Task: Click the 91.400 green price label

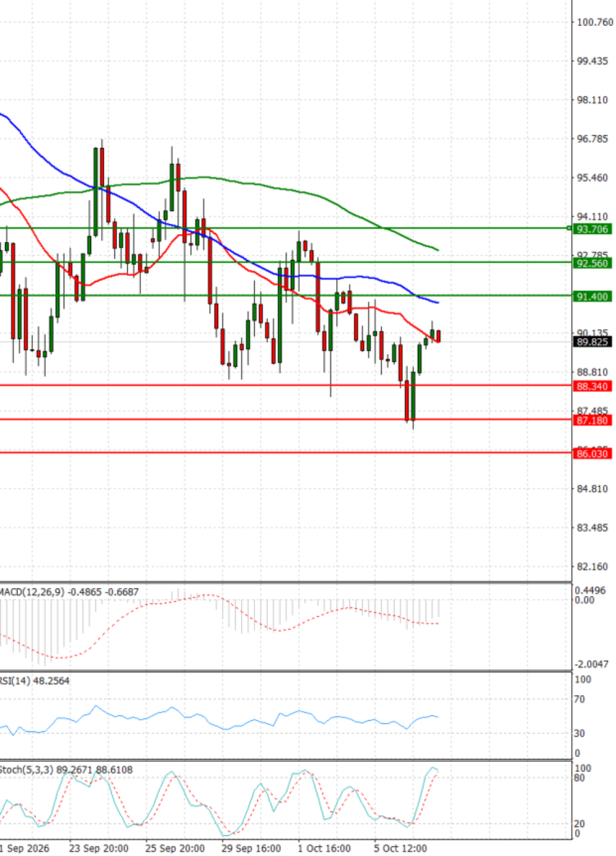Action: pyautogui.click(x=592, y=297)
